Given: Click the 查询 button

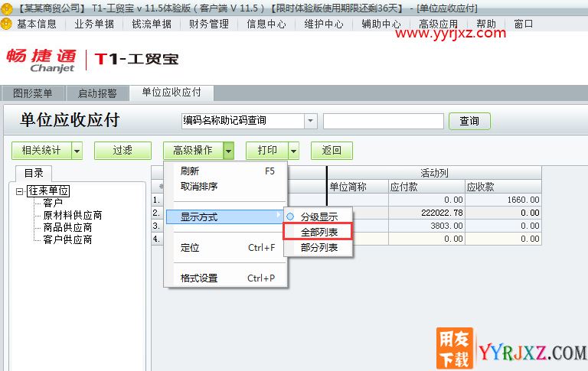Looking at the screenshot, I should pyautogui.click(x=469, y=121).
